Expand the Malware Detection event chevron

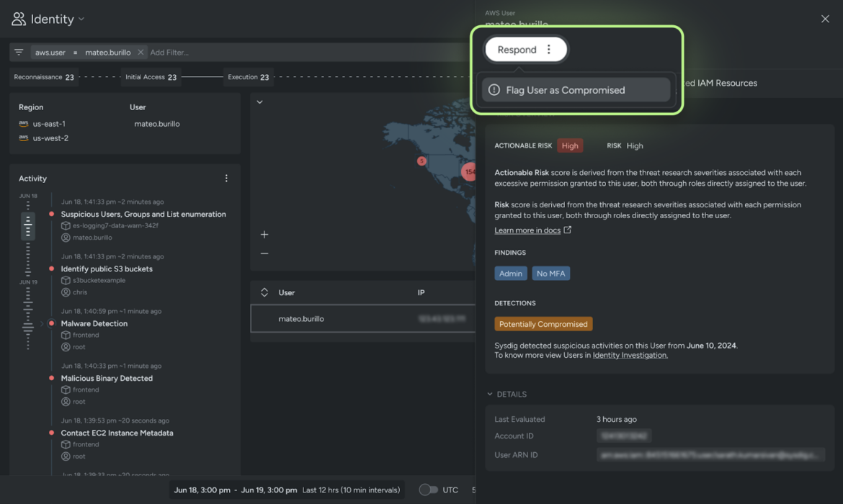[x=42, y=323]
